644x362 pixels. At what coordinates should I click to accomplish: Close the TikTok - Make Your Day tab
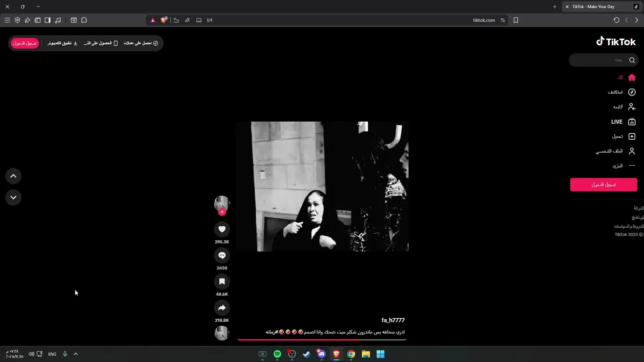point(567,7)
